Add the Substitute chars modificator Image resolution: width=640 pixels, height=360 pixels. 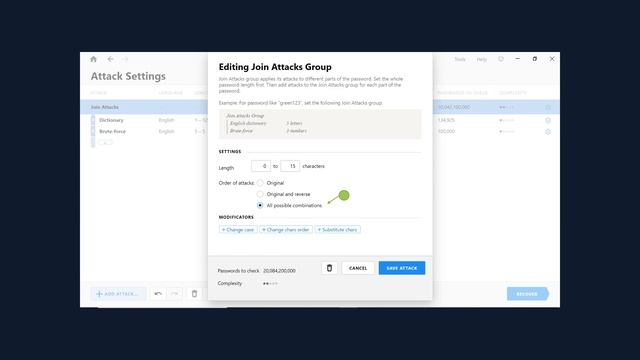pos(338,230)
